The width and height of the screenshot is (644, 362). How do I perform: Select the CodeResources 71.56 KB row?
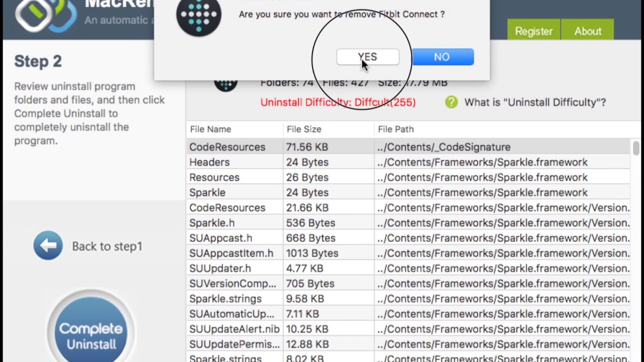[x=409, y=147]
